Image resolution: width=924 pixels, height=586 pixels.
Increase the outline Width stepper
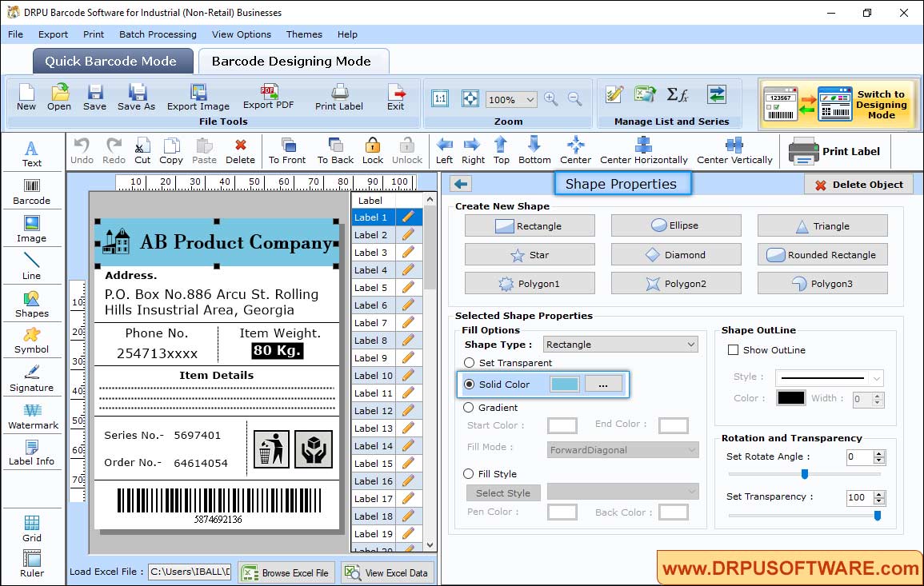(x=878, y=396)
